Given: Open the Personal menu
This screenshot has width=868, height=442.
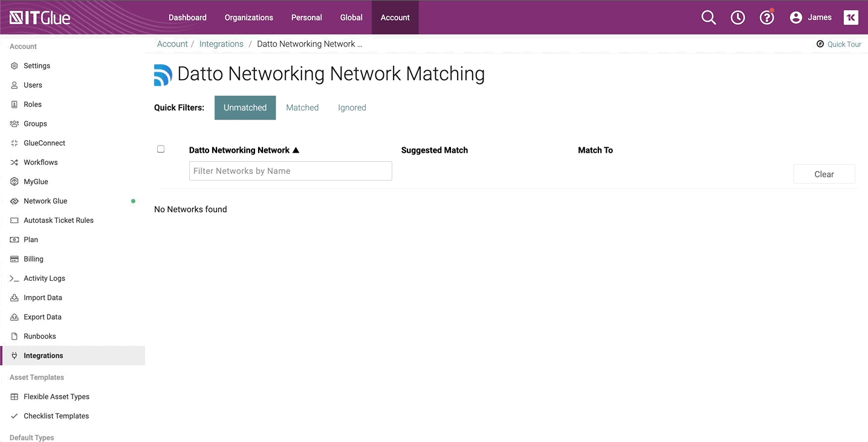Looking at the screenshot, I should coord(306,18).
